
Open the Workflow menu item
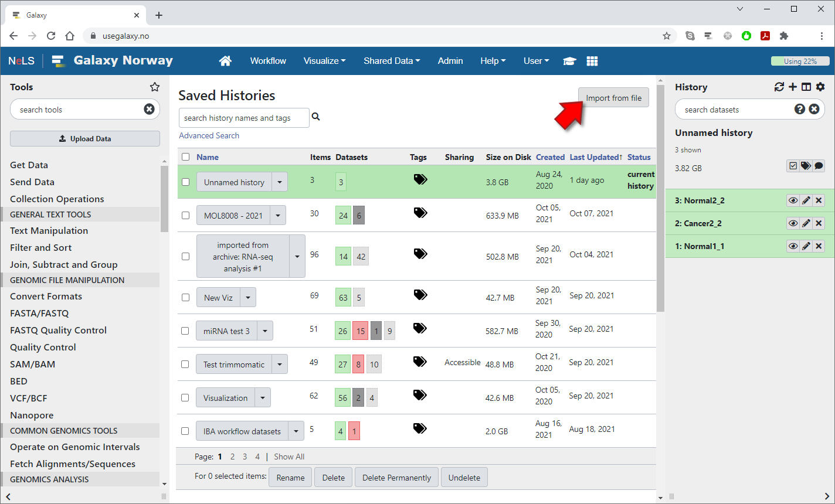click(x=268, y=61)
